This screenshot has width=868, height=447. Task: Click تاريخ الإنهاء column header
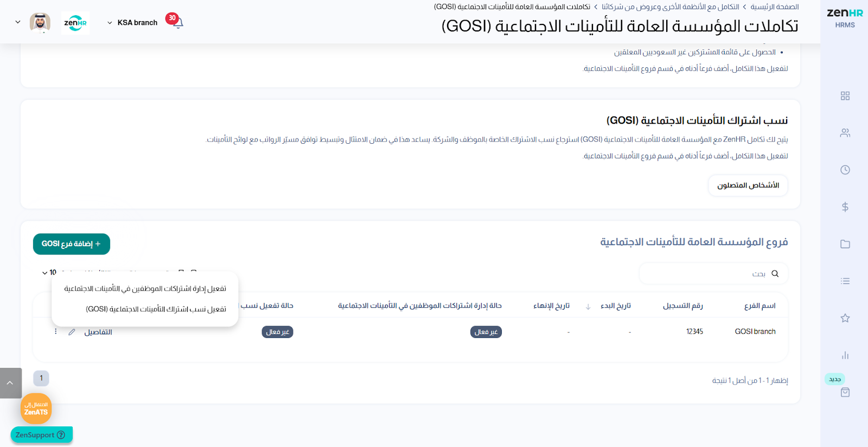click(x=552, y=306)
